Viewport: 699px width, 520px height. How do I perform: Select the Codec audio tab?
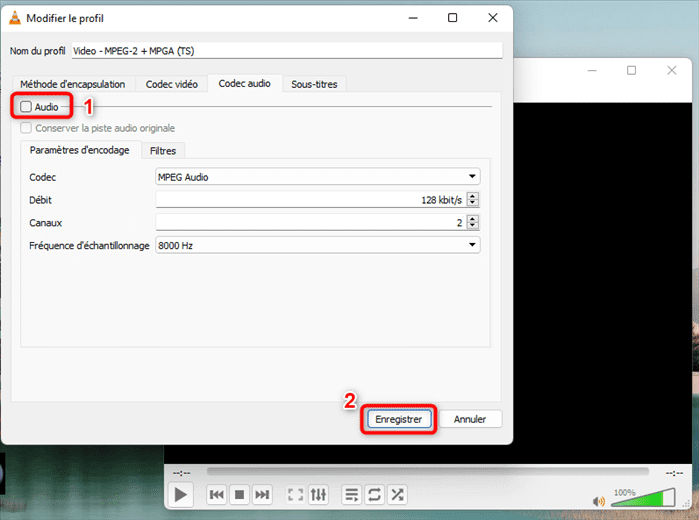(x=245, y=83)
